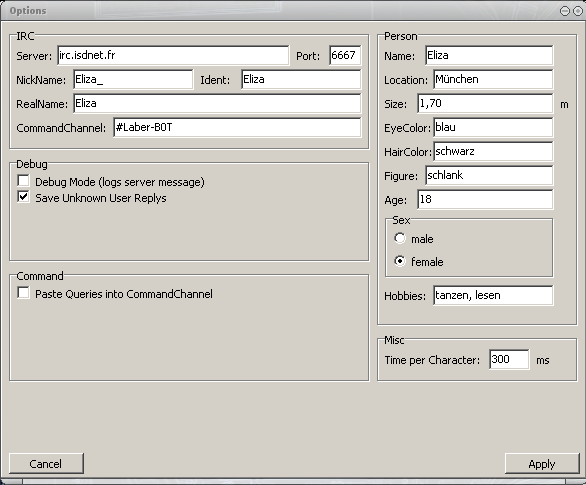Screen dimensions: 586x485
Task: Select the male radio button
Action: [x=400, y=238]
